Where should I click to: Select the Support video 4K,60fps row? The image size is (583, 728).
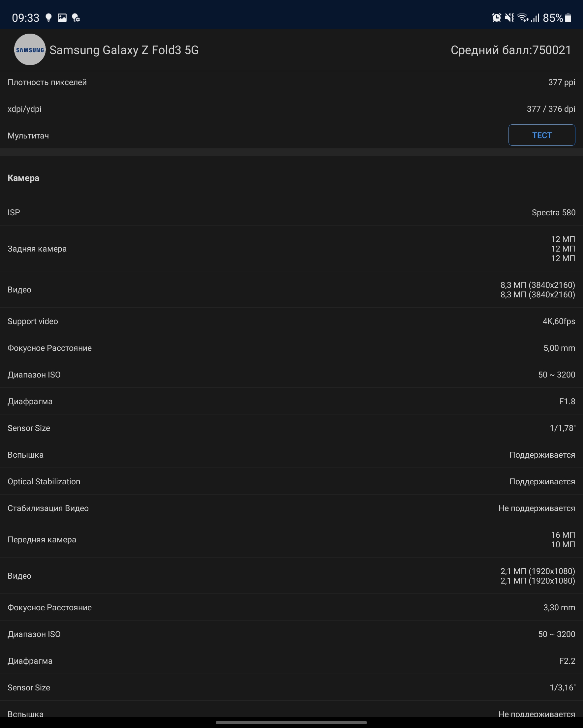coord(291,321)
